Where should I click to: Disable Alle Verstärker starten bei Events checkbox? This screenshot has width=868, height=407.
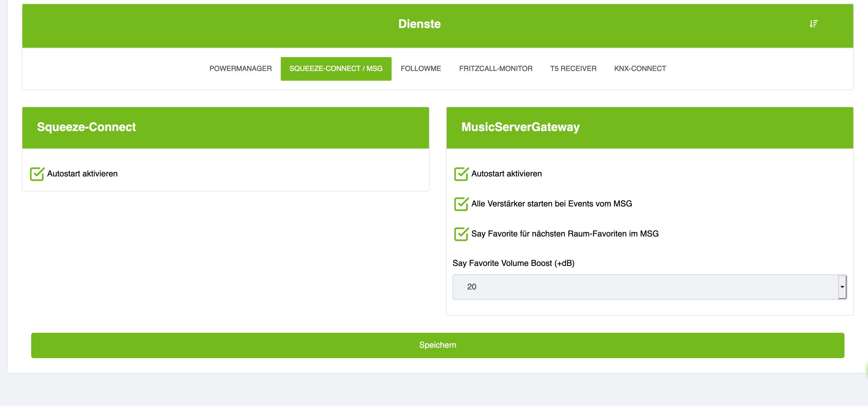click(x=461, y=204)
